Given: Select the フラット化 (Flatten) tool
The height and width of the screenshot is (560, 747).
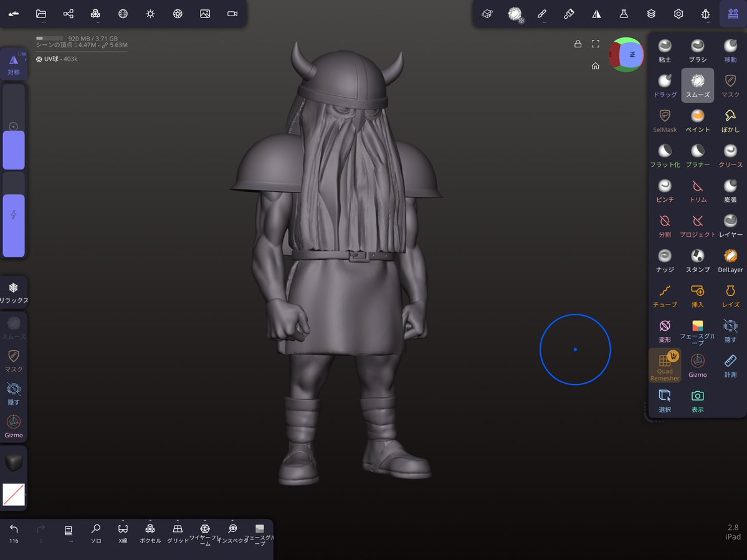Looking at the screenshot, I should pos(665,155).
